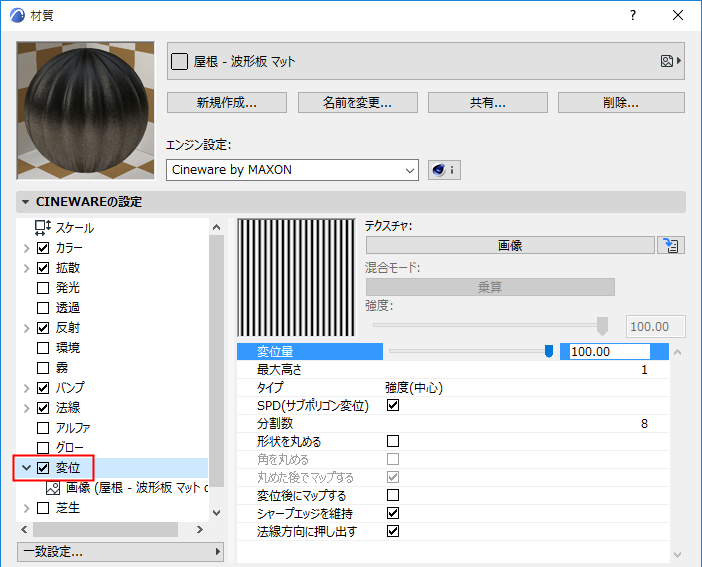Open the エンジン設定 Cineware by MAXON dropdown
The height and width of the screenshot is (567, 702).
coord(292,170)
